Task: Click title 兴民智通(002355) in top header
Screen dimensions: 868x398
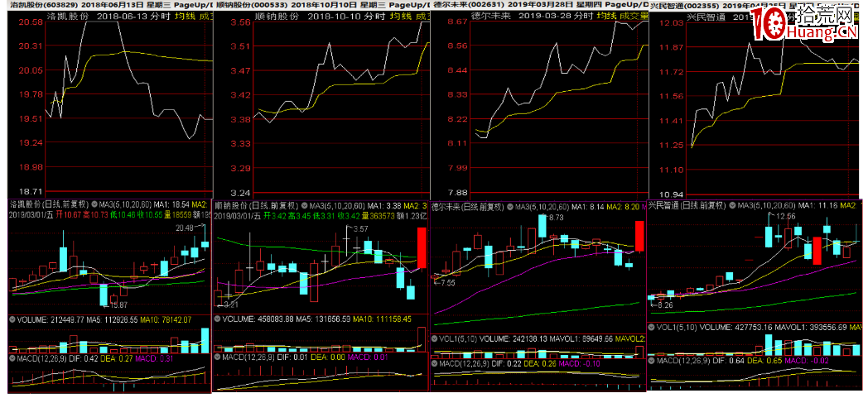Action: [x=684, y=4]
